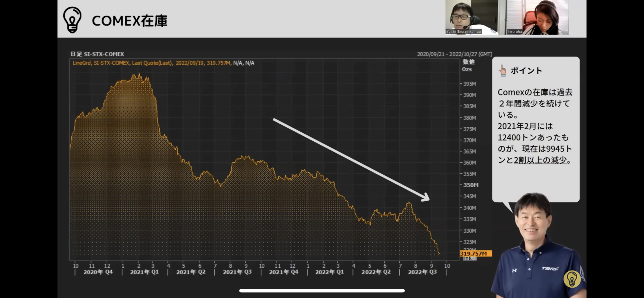
Task: Click the lightbulb logo beside COMEX在庫 title
Action: pyautogui.click(x=72, y=20)
